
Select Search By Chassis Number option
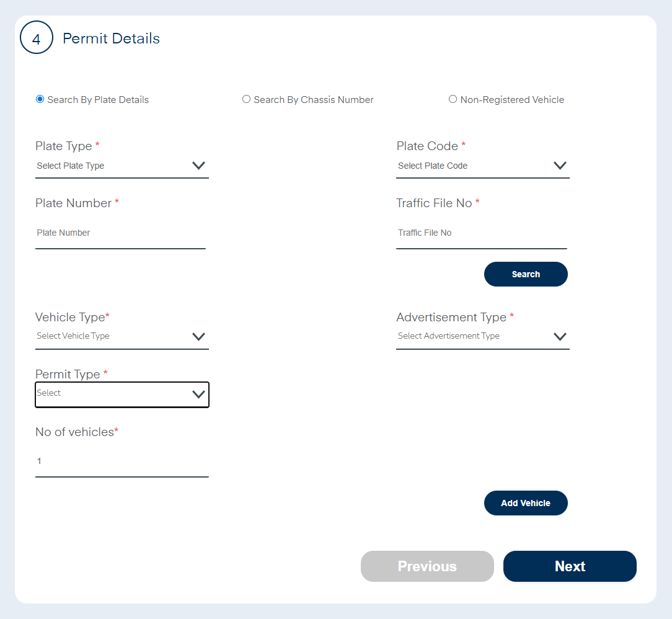(247, 99)
